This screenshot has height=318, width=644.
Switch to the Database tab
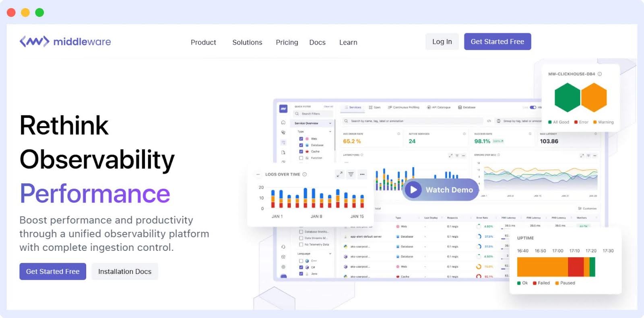[x=467, y=107]
